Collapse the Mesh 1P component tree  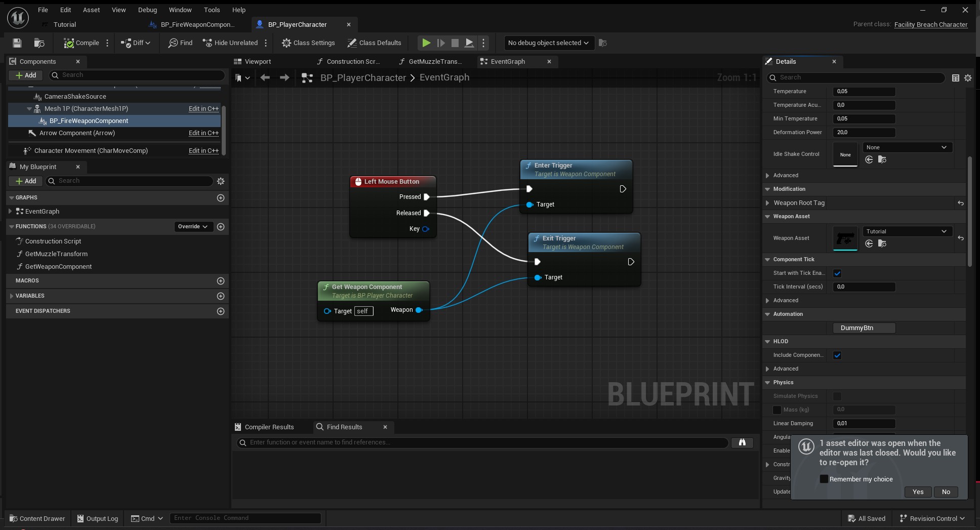click(x=29, y=109)
